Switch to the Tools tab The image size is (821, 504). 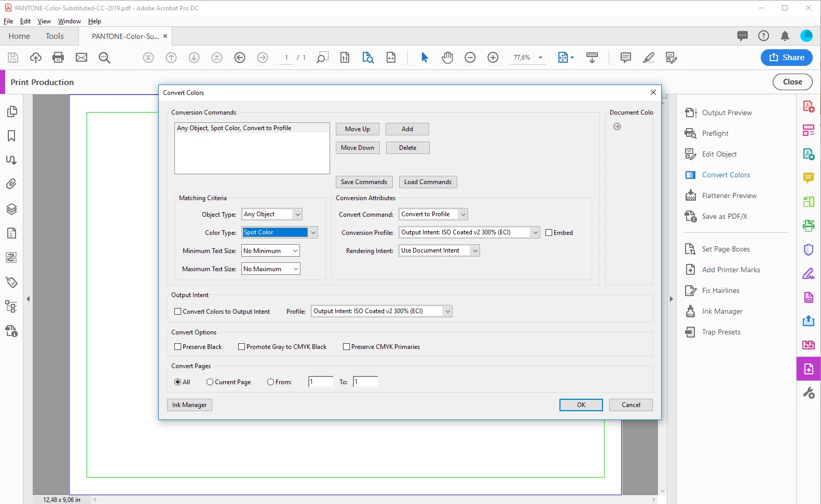54,36
